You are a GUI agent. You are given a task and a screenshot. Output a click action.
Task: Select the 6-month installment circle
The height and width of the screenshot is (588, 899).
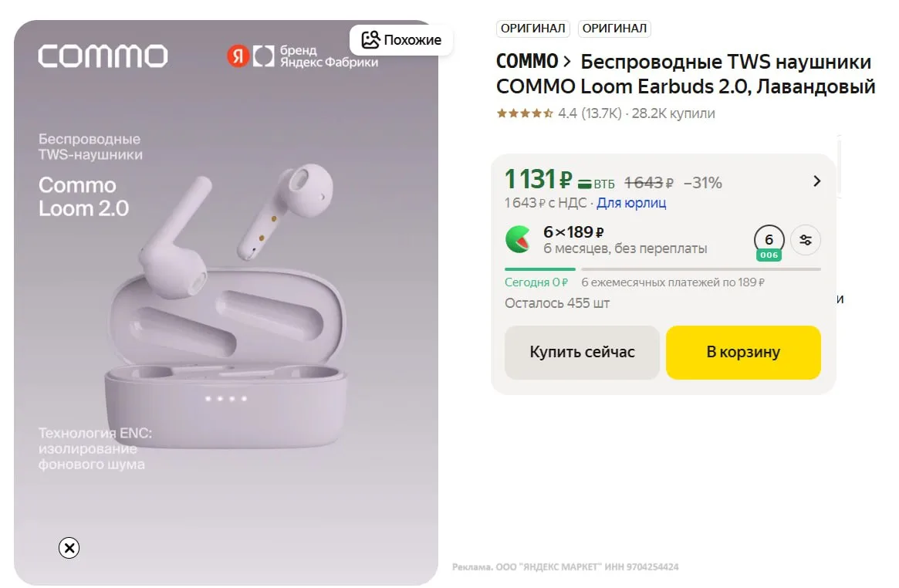point(769,240)
